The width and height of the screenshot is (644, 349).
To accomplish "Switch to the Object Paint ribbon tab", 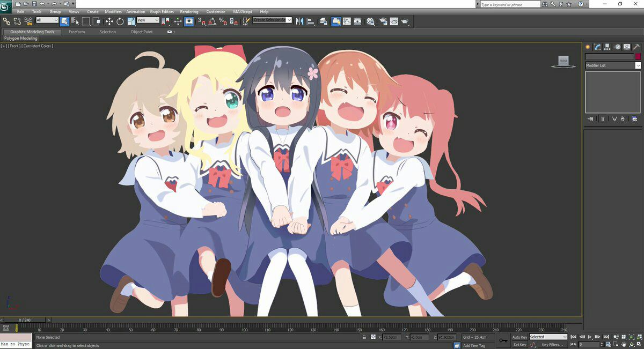I will click(142, 32).
